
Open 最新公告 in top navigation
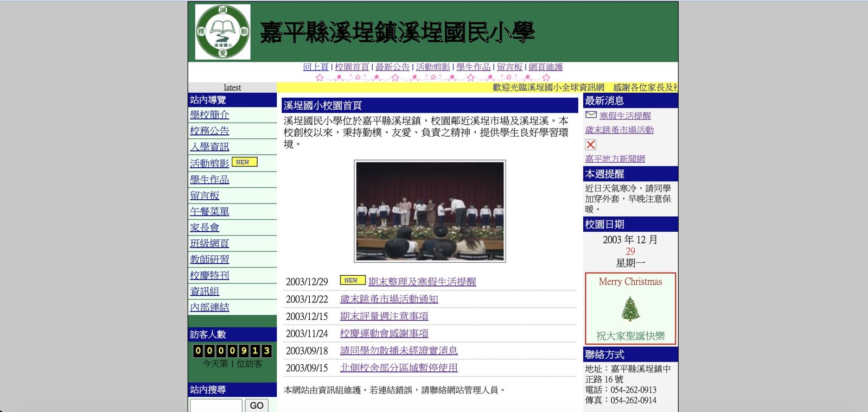point(392,67)
